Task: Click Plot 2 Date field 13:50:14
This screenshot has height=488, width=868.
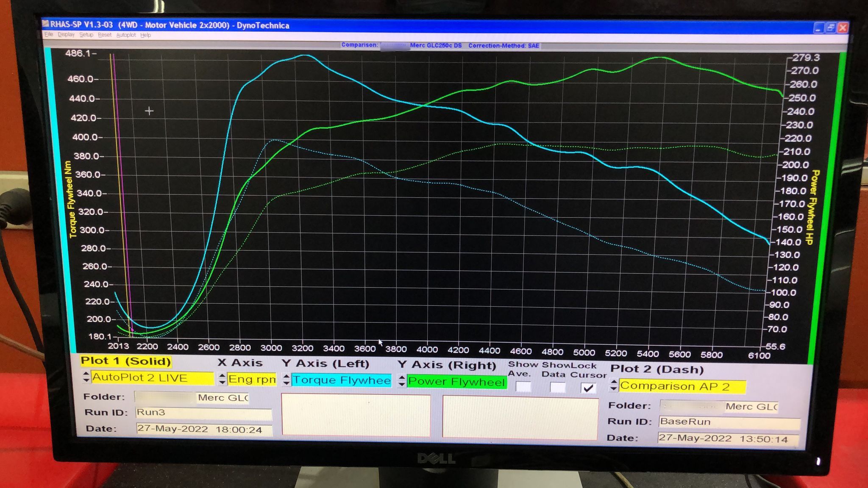Action: 728,438
